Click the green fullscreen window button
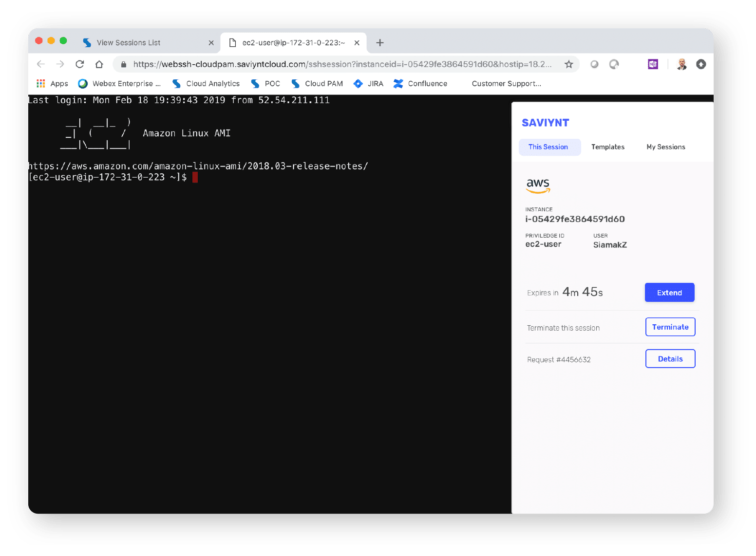 pos(63,41)
